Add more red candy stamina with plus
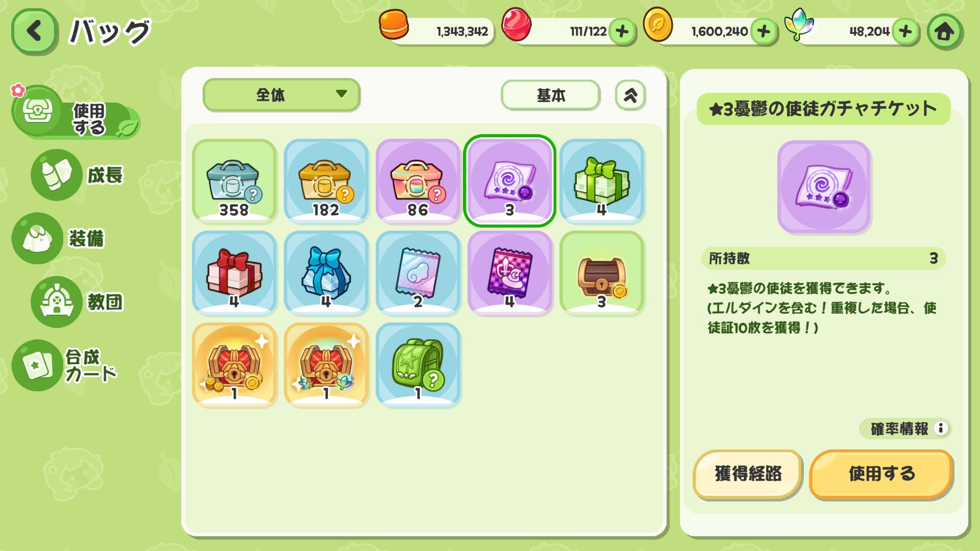The image size is (980, 551). (x=622, y=32)
